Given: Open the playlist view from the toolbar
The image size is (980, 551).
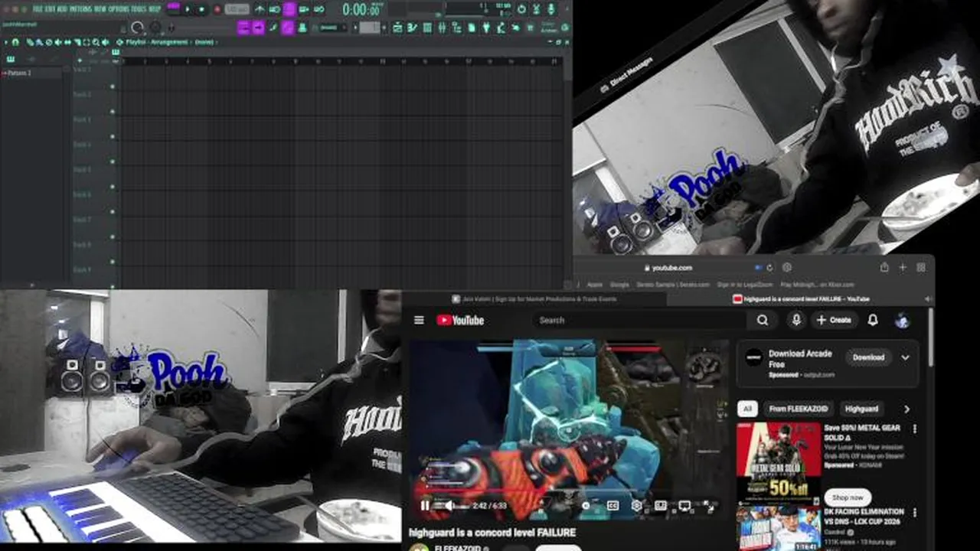Looking at the screenshot, I should [397, 28].
